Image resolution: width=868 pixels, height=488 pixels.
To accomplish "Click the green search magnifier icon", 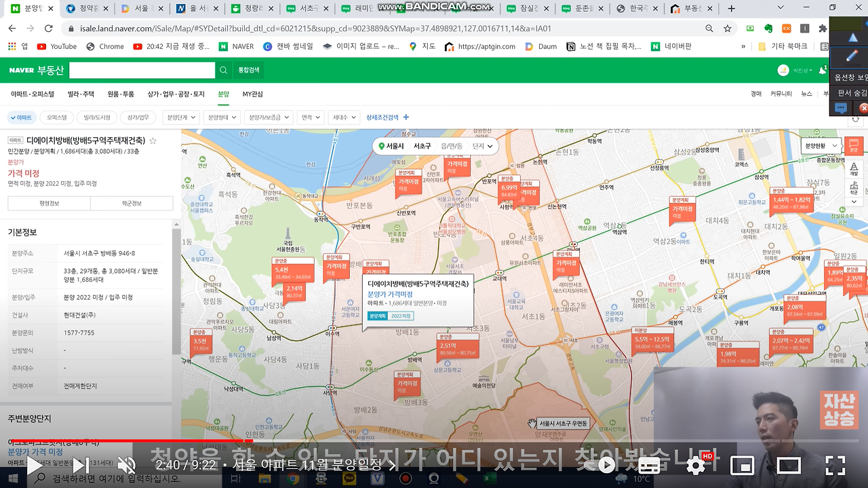I will (224, 70).
